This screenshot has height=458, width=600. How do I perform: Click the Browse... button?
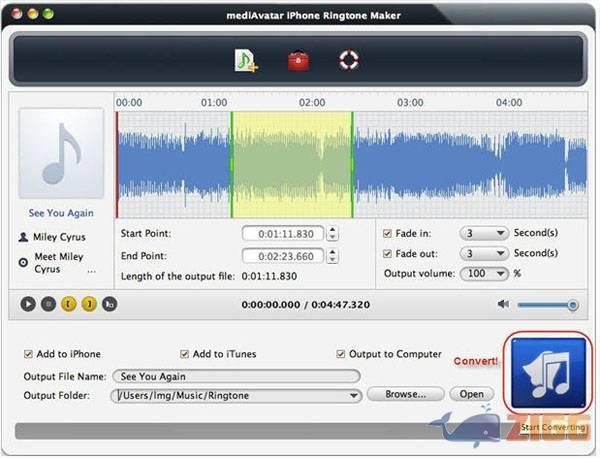[406, 394]
